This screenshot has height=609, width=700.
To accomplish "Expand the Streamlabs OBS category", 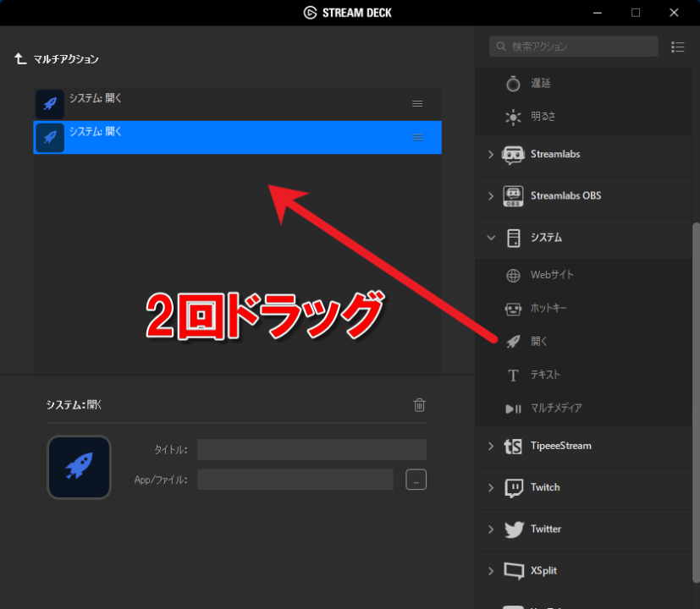I will click(x=491, y=195).
